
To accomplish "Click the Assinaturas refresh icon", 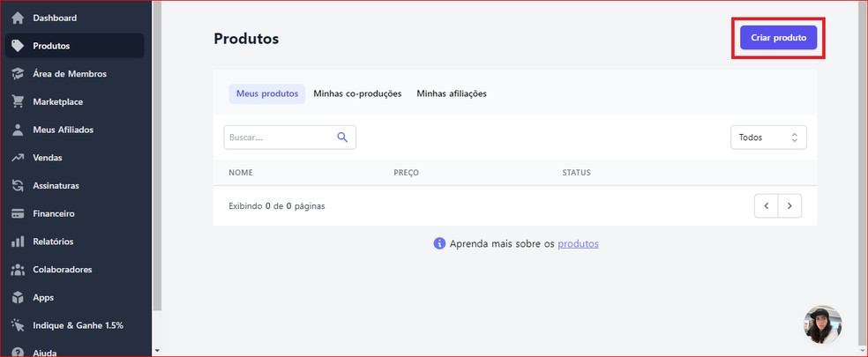I will click(x=17, y=186).
